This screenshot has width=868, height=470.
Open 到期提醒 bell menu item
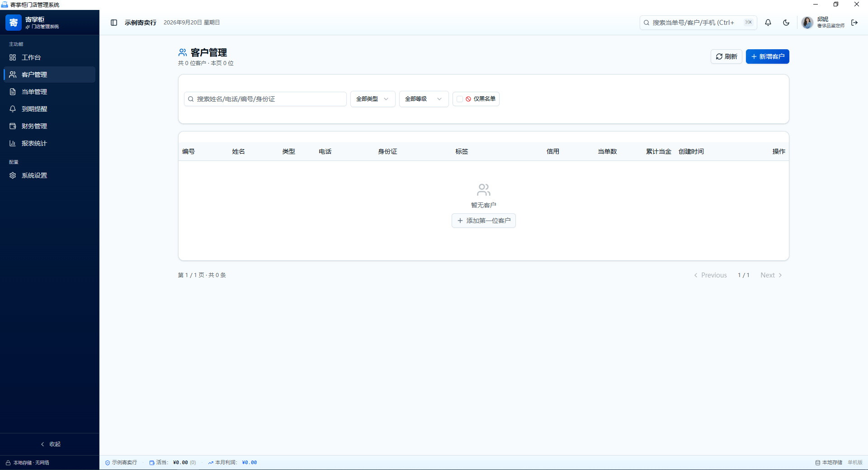click(50, 109)
